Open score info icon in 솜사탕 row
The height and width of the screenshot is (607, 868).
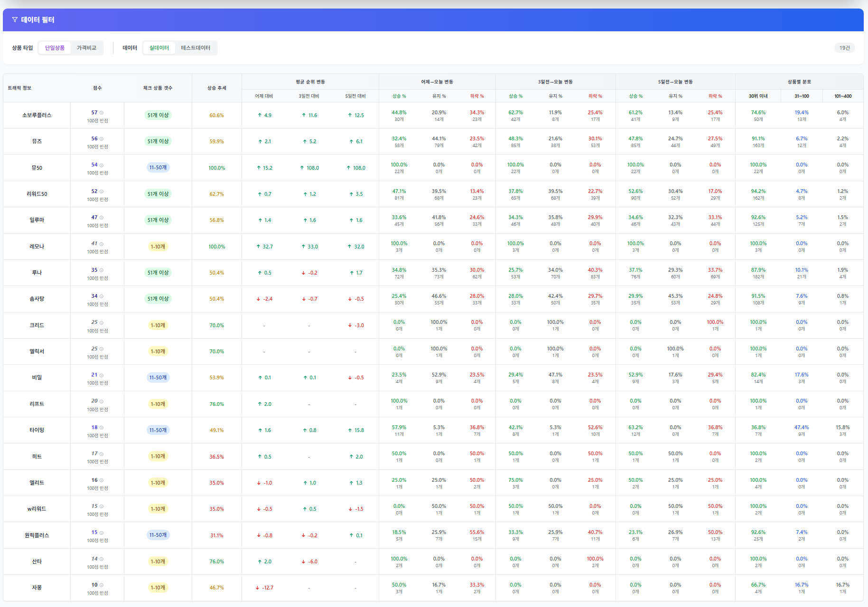tap(102, 296)
